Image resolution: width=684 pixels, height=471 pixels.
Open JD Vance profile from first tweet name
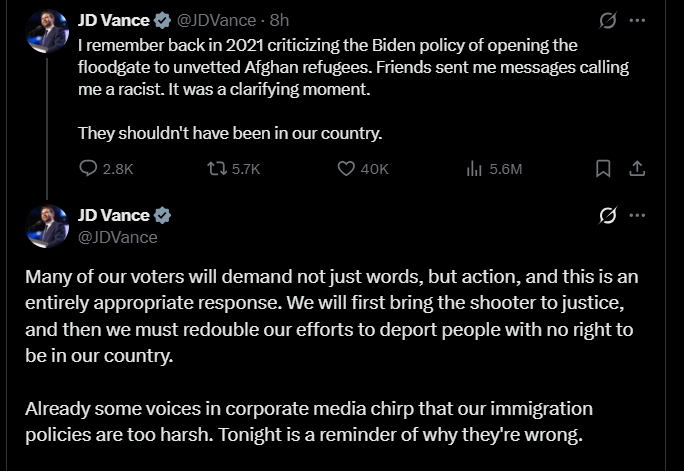pyautogui.click(x=114, y=20)
